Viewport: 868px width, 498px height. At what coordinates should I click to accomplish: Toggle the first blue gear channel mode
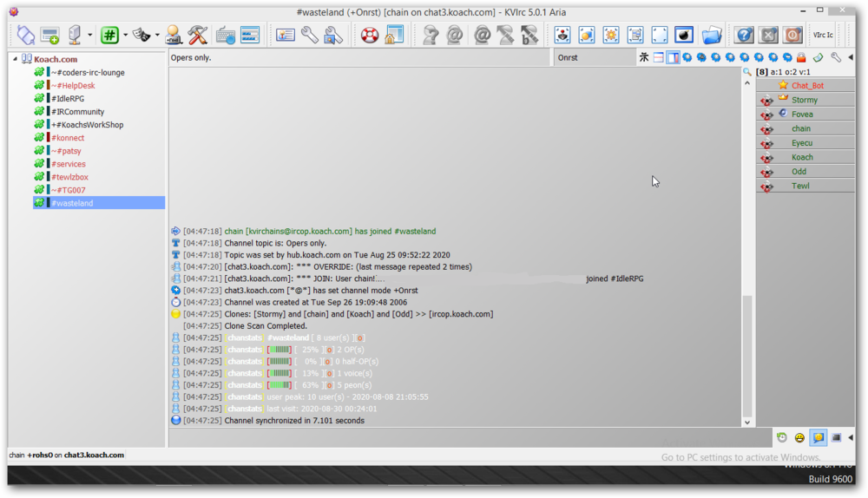(687, 57)
